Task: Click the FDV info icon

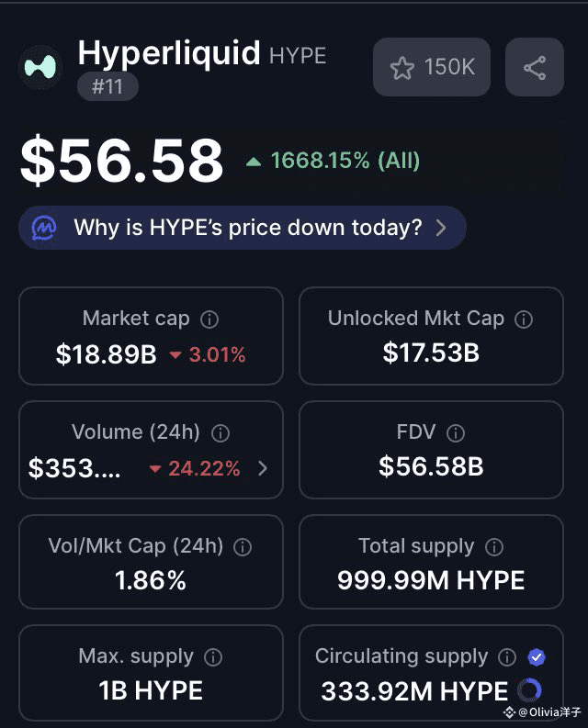Action: (456, 433)
